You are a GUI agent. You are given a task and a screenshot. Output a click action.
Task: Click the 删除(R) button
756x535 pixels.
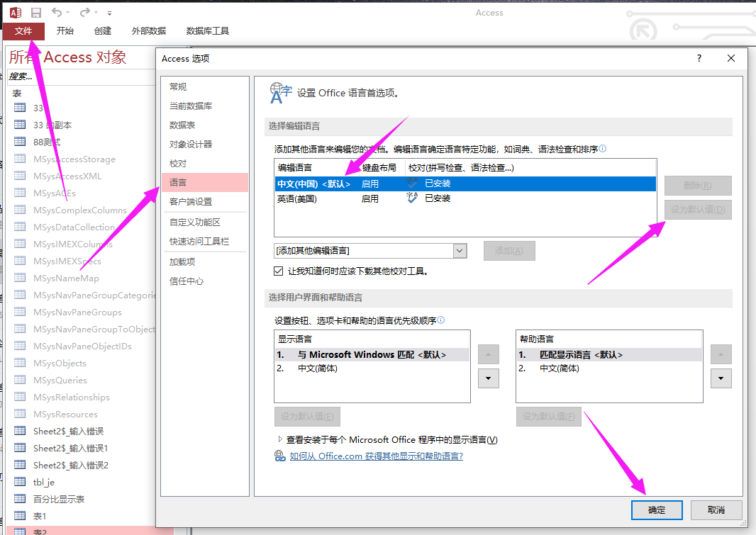(x=698, y=186)
